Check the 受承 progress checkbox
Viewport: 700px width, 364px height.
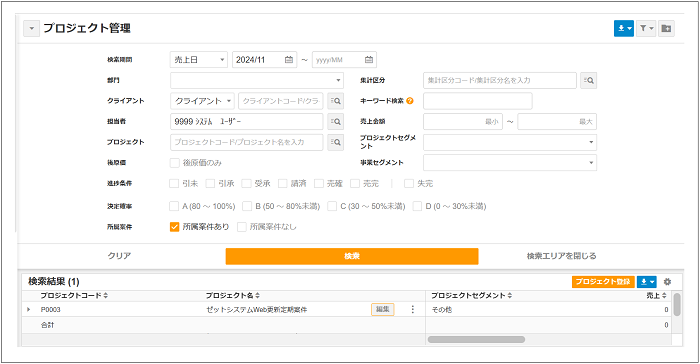[x=246, y=184]
